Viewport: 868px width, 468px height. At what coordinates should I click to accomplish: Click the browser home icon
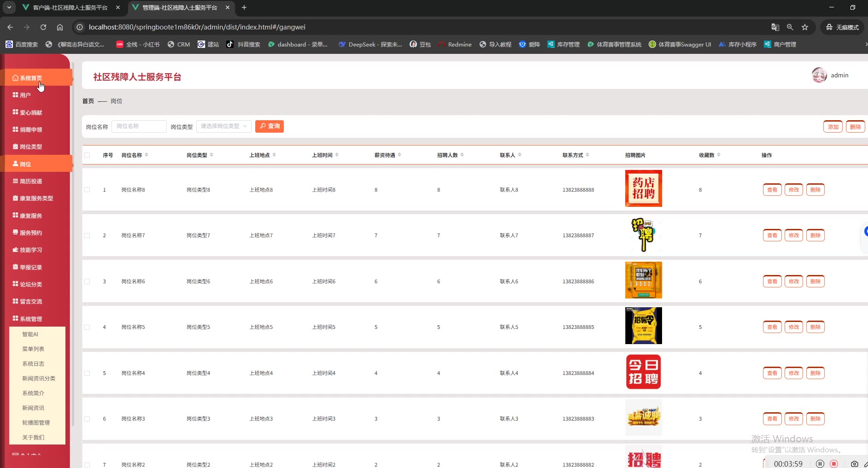(x=60, y=27)
